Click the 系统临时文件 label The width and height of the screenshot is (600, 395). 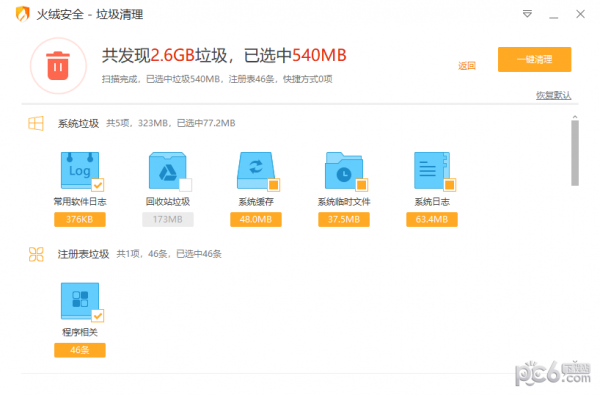point(344,202)
